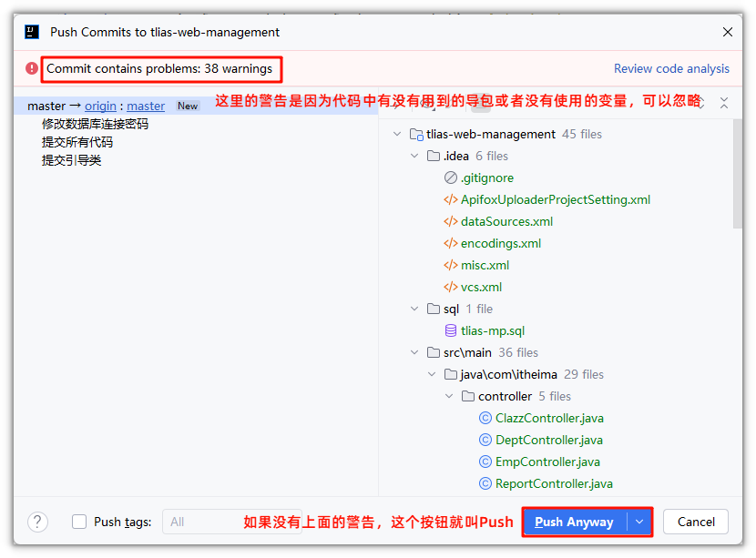Viewport: 756px width, 558px height.
Task: Select file name dataSources.xml
Action: coord(506,222)
